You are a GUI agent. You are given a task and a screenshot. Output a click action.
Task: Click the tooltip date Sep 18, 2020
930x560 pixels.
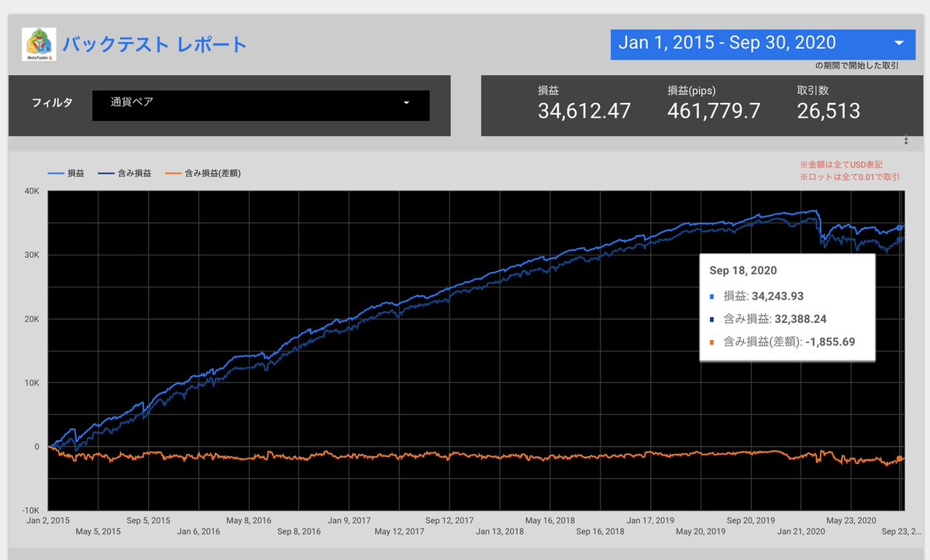click(x=743, y=271)
